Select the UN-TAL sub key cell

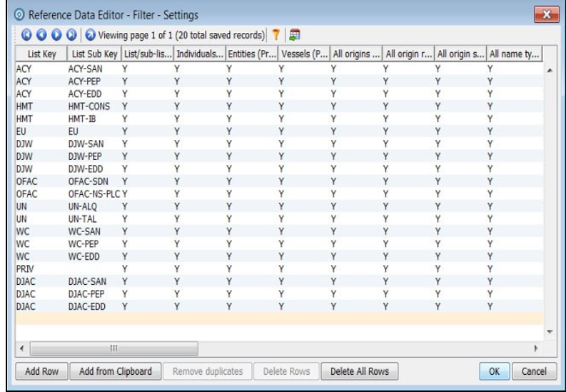(94, 218)
